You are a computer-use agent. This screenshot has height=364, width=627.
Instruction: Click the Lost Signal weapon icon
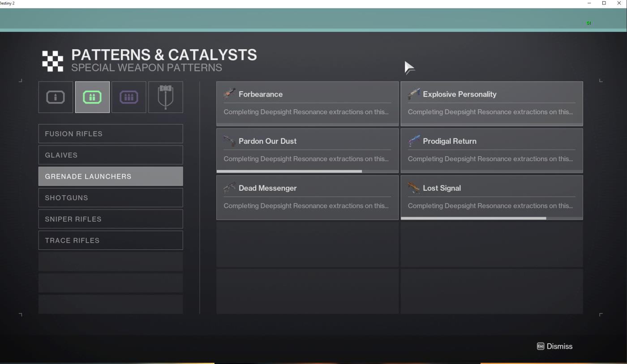click(414, 188)
